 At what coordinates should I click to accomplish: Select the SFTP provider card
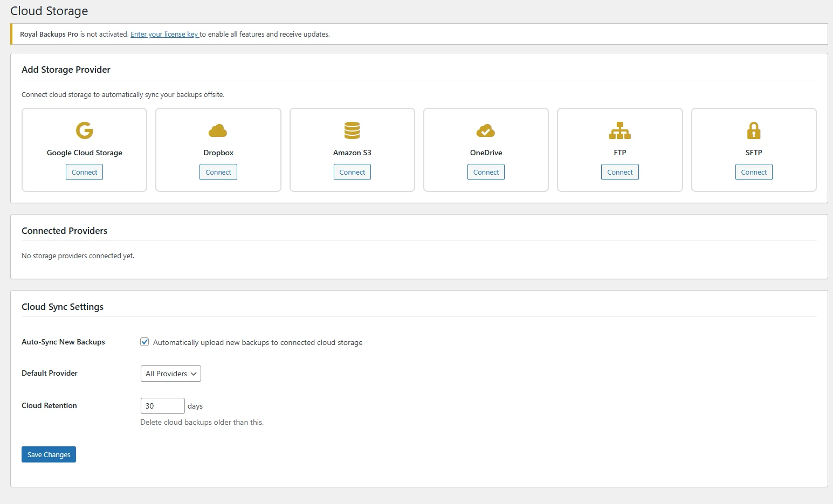point(753,150)
